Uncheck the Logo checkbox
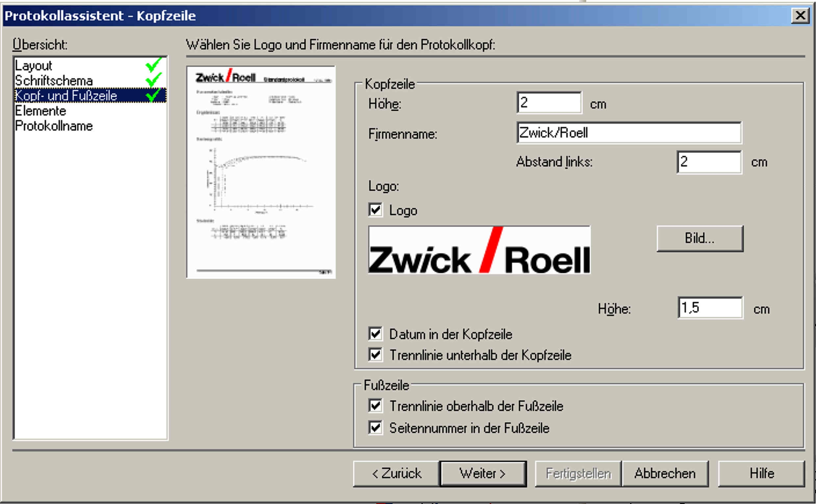 coord(375,210)
